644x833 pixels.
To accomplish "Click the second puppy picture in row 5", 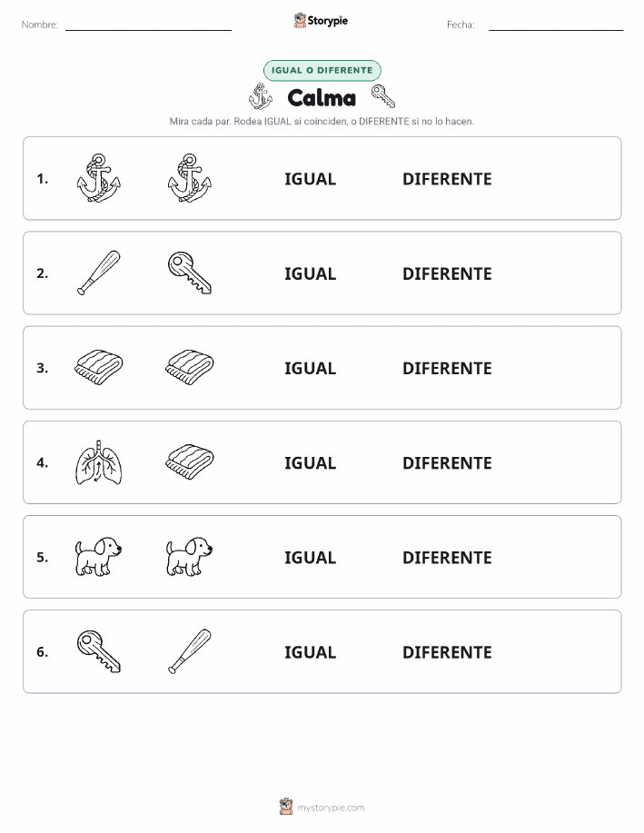I will [x=190, y=556].
